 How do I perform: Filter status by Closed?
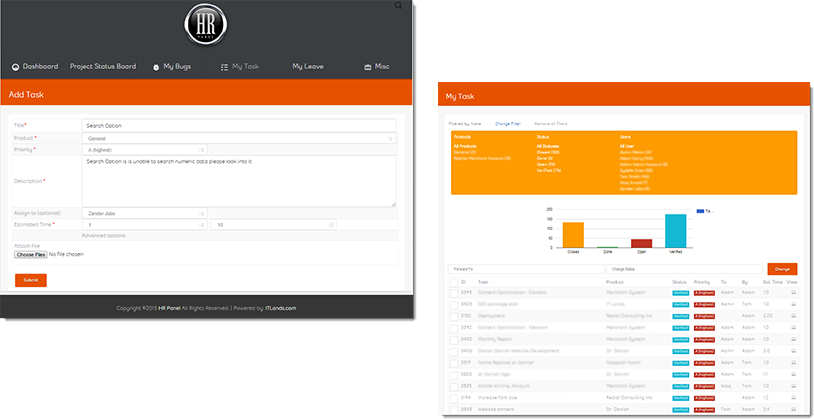[x=548, y=152]
